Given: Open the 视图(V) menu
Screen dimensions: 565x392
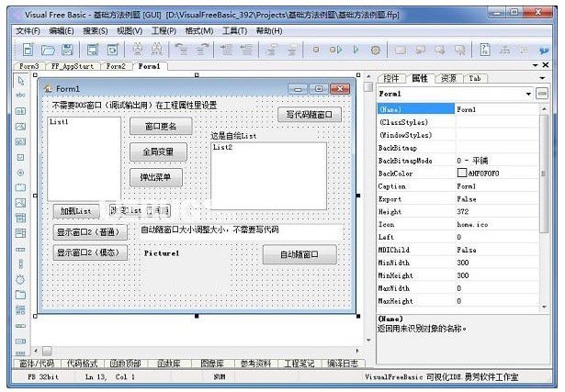Looking at the screenshot, I should 130,31.
